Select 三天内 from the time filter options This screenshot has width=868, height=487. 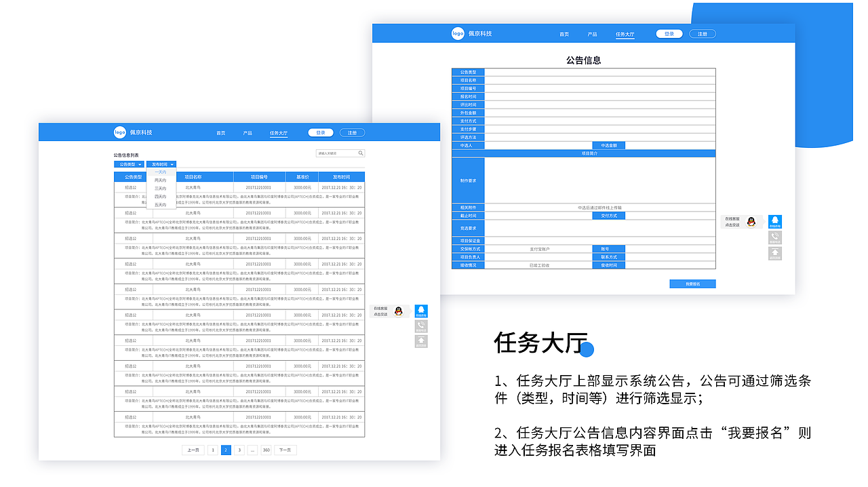point(161,189)
